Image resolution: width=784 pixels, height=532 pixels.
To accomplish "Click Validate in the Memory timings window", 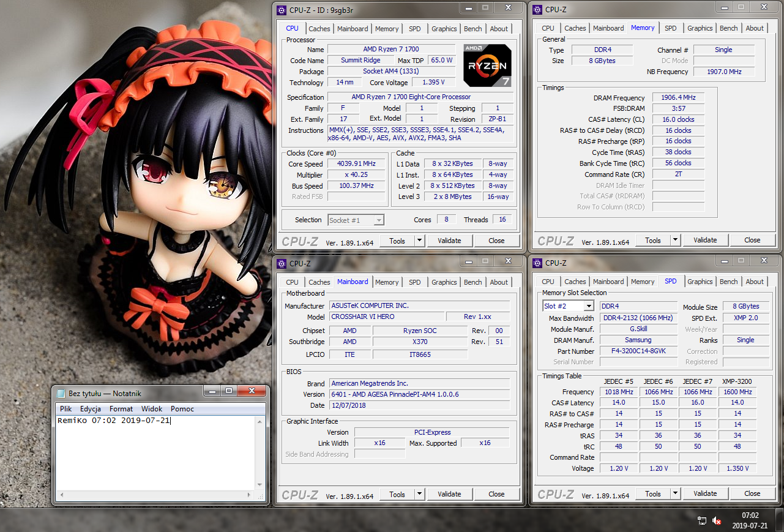I will click(x=705, y=240).
